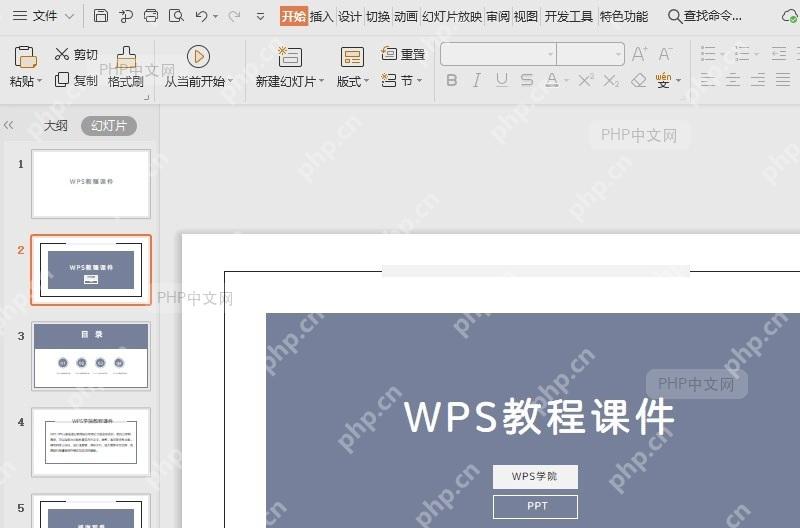Click the Undo arrow icon
The image size is (800, 528).
point(201,16)
